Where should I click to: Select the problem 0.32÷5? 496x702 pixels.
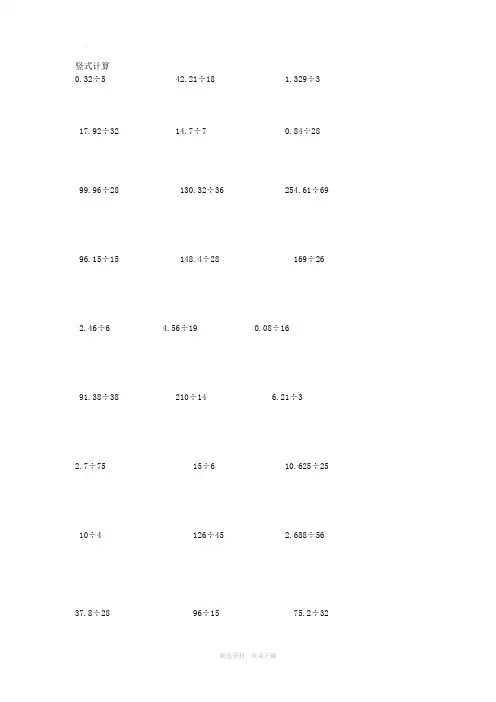90,79
